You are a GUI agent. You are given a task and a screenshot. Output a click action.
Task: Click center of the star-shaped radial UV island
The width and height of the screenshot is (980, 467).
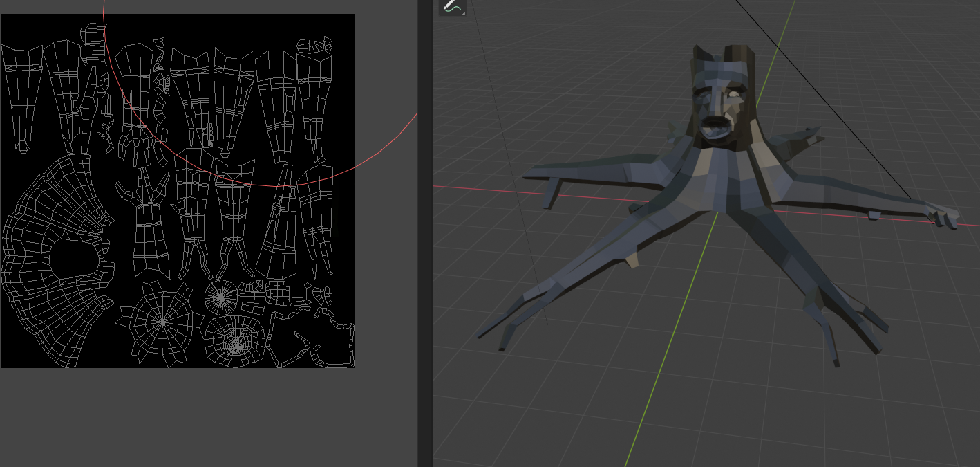coord(162,321)
